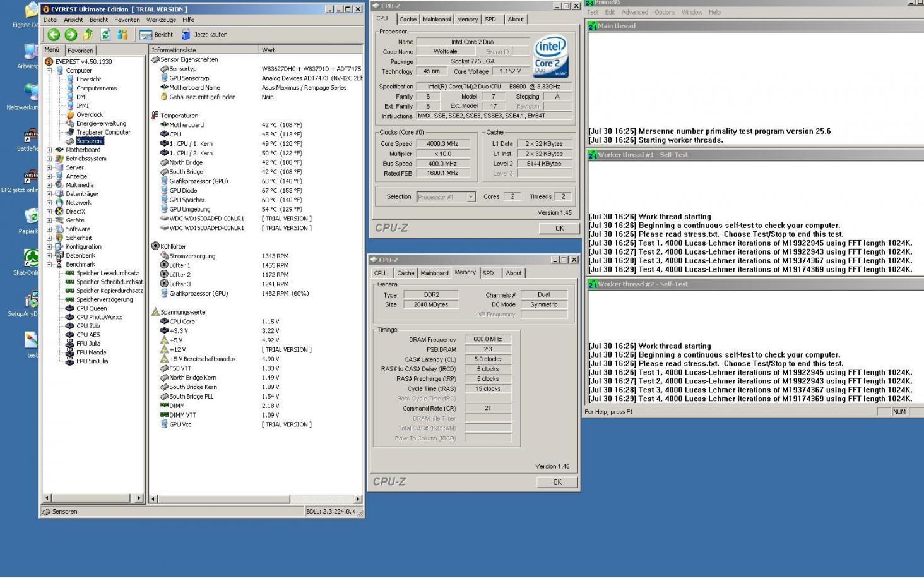Open the Mainboard tab in upper CPU-Z window

pyautogui.click(x=437, y=20)
